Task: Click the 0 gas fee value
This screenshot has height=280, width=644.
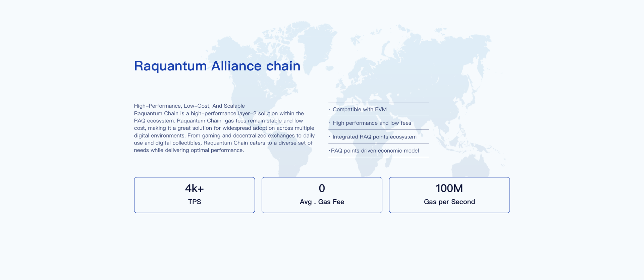Action: [x=322, y=188]
